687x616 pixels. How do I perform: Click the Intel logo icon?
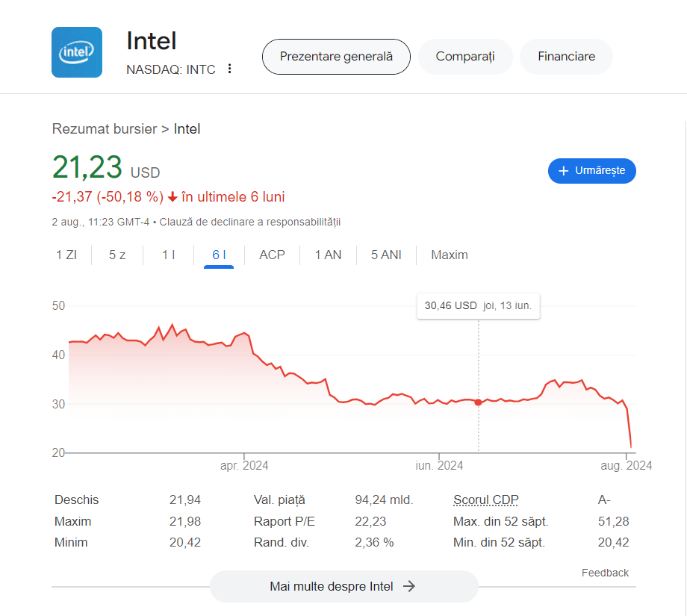(x=77, y=52)
